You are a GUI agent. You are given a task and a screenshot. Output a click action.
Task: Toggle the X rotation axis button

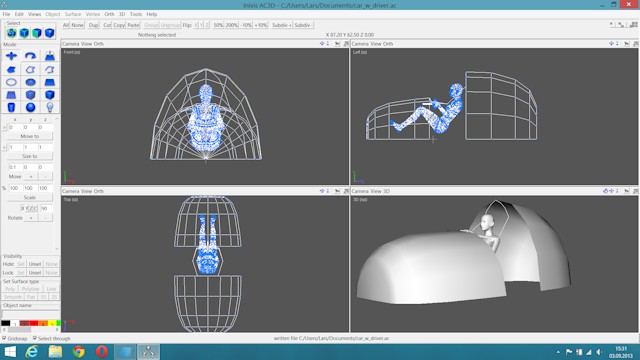pyautogui.click(x=22, y=208)
